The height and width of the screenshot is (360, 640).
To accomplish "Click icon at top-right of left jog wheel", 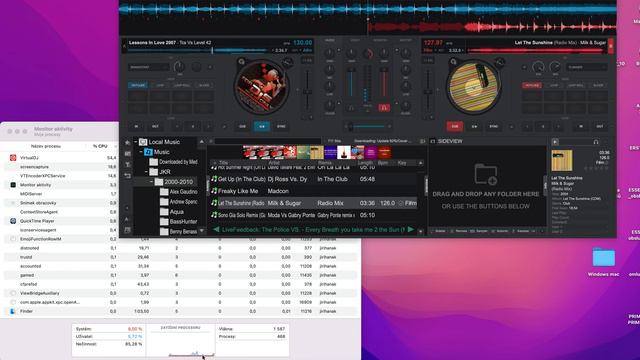I will coord(288,62).
